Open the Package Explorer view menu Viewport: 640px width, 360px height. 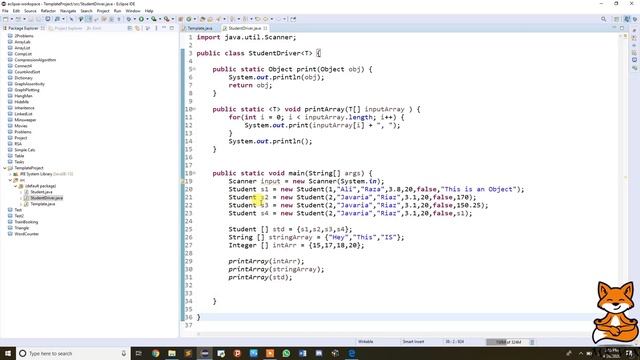(x=156, y=28)
